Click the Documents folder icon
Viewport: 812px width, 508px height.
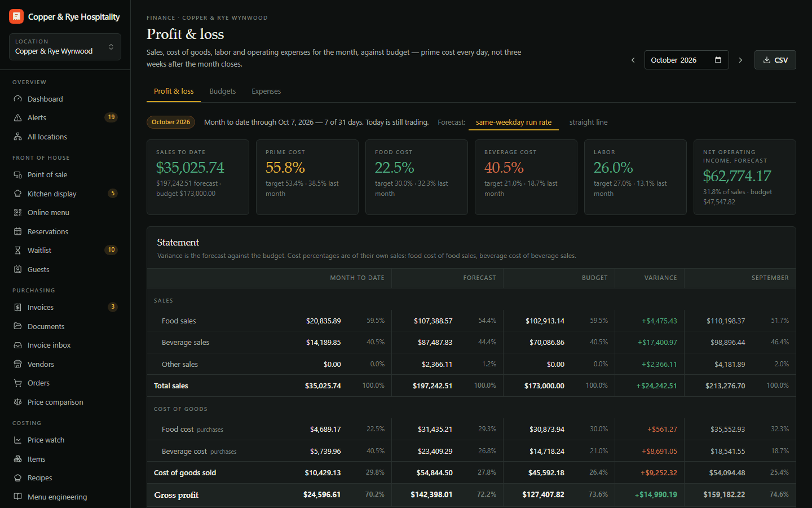pos(17,326)
